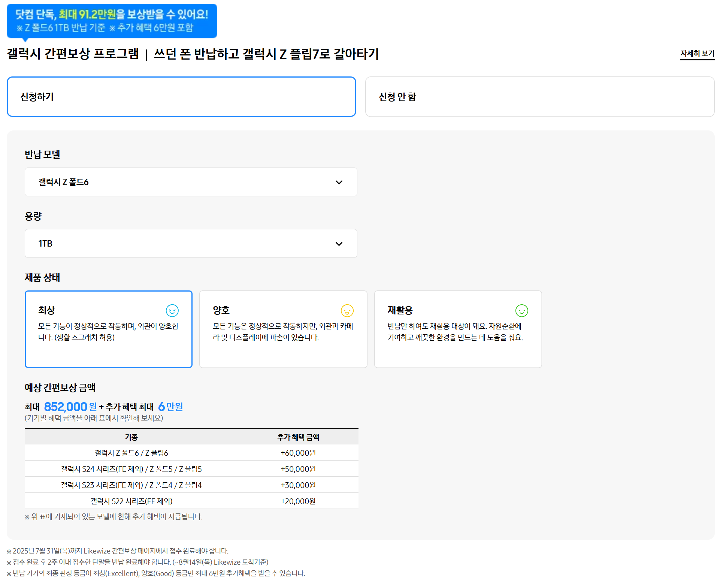The height and width of the screenshot is (588, 717).
Task: Open the 갤럭시 Z 폴드6 model dropdown
Action: click(191, 182)
